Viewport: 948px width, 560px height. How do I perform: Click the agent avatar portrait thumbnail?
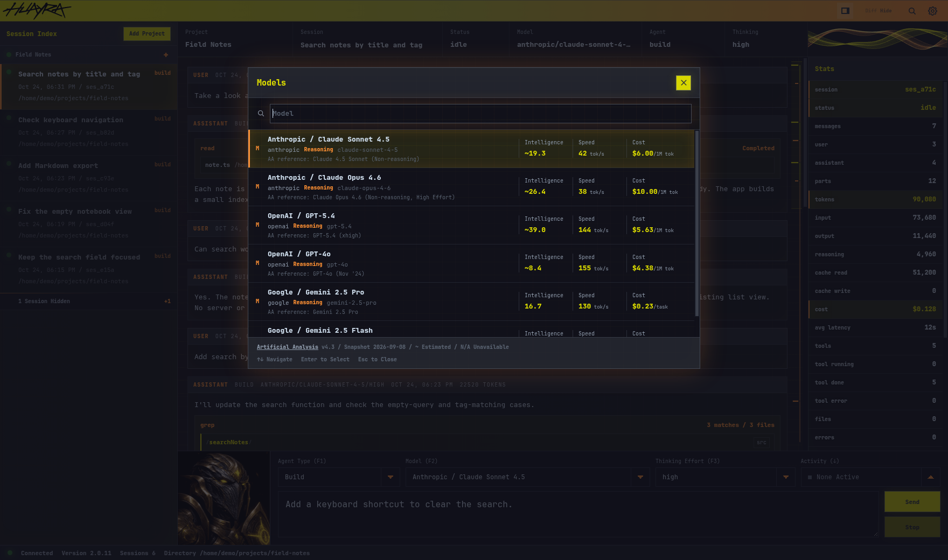pyautogui.click(x=224, y=498)
